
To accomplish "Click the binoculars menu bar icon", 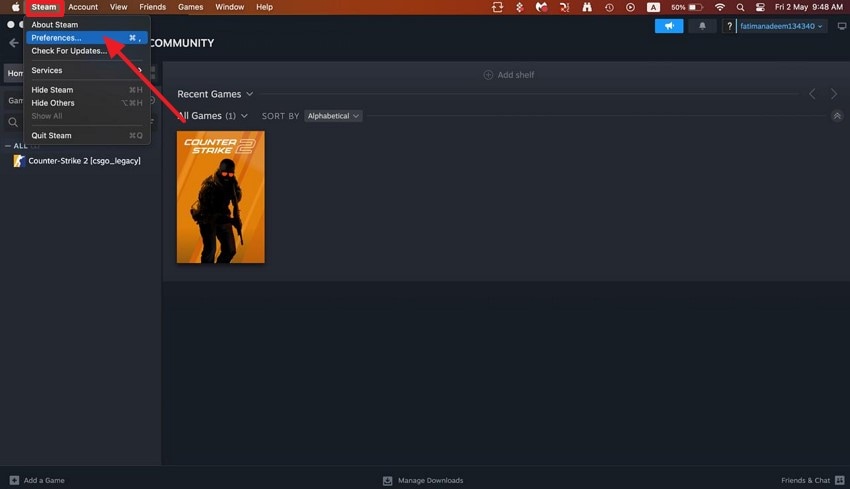I will 587,7.
